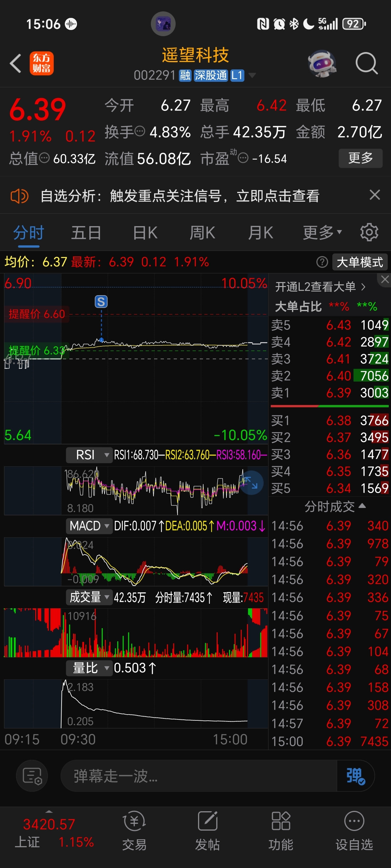This screenshot has height=868, width=391.
Task: Tap the stock name 遥望科技 title
Action: click(195, 55)
